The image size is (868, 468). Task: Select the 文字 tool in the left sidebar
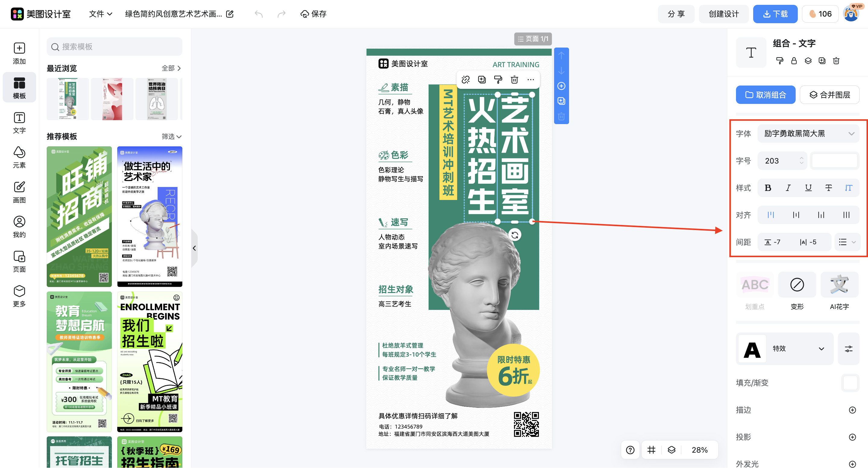point(19,123)
